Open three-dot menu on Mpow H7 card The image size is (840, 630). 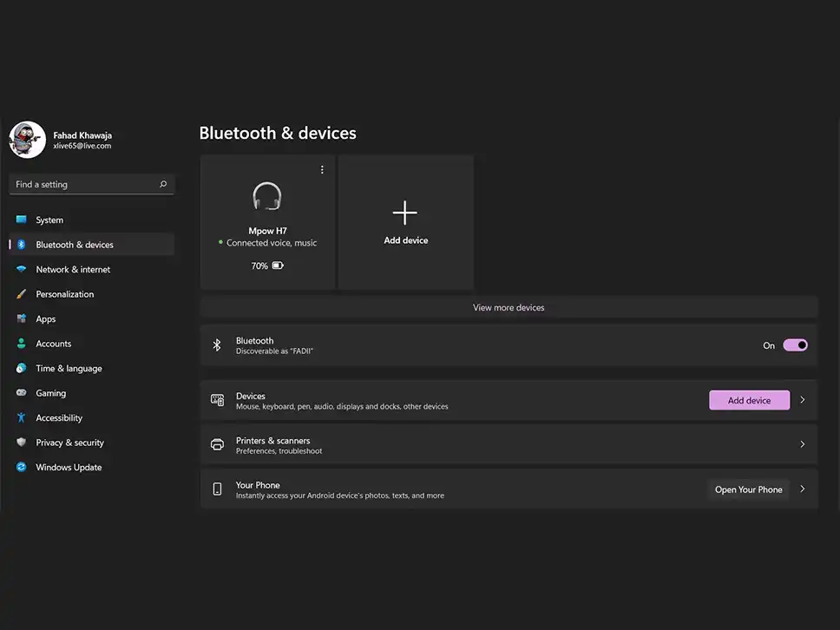(x=322, y=169)
